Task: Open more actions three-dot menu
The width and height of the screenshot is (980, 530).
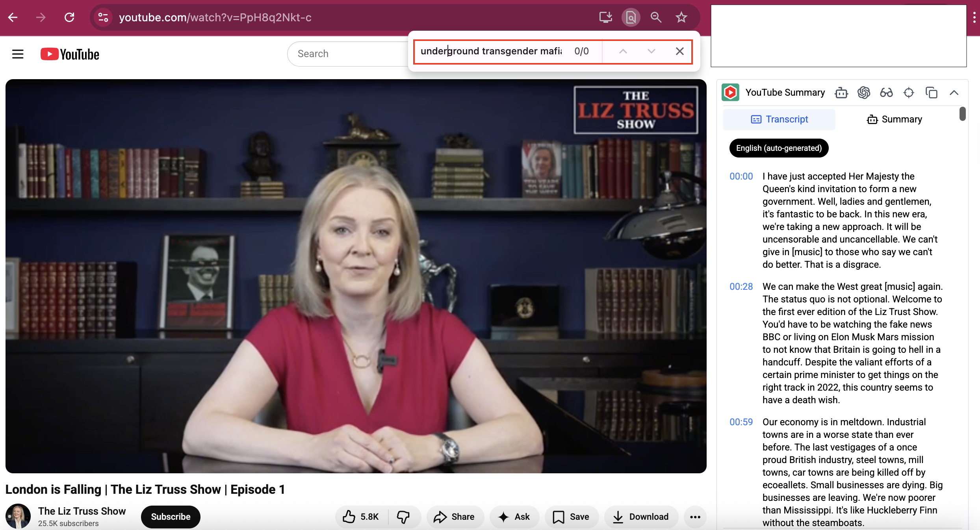Action: [x=695, y=517]
